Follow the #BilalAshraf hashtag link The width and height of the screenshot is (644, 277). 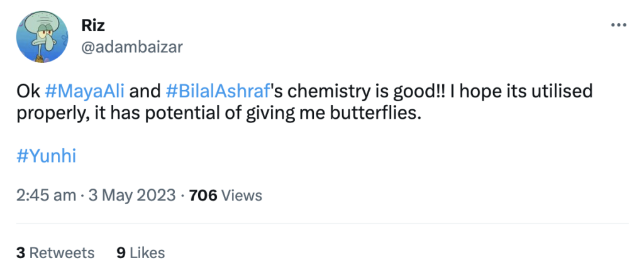[x=218, y=91]
